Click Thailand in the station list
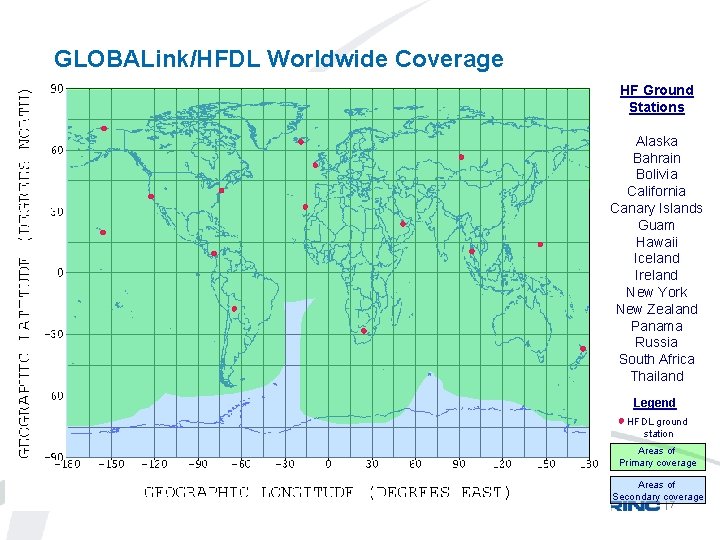The image size is (720, 540). pos(657,376)
